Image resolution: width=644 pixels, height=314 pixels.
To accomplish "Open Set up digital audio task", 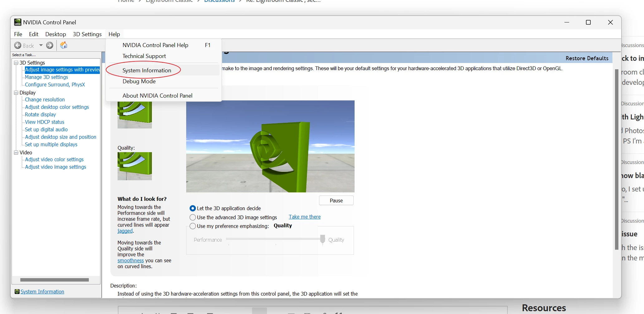I will [x=46, y=129].
